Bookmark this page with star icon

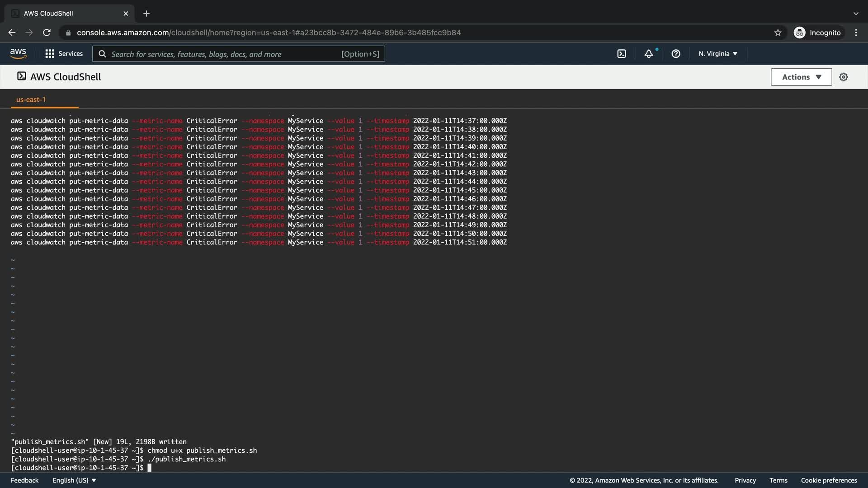(778, 33)
